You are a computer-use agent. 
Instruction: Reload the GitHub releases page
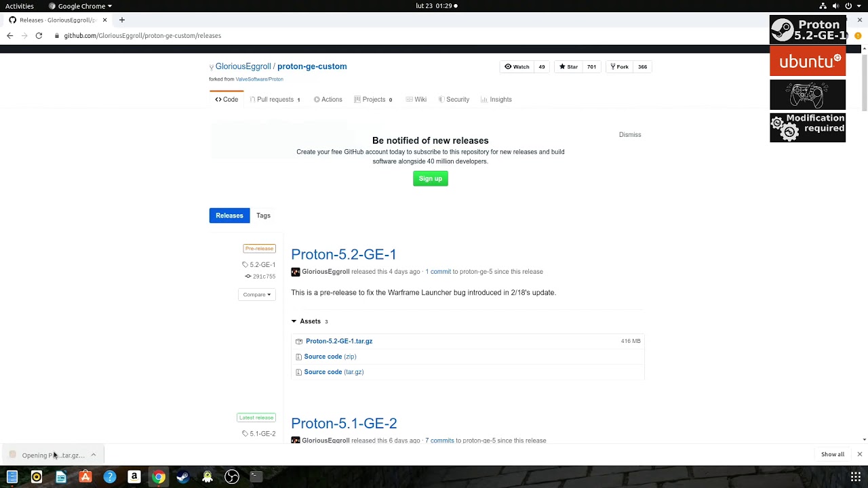coord(39,35)
